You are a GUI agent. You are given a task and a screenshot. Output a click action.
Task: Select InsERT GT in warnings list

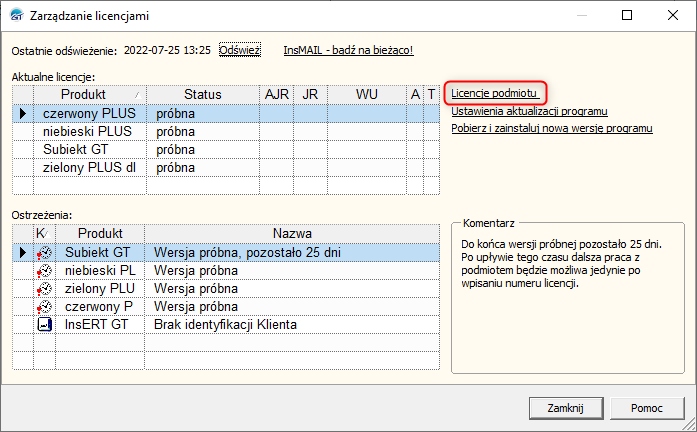(96, 324)
